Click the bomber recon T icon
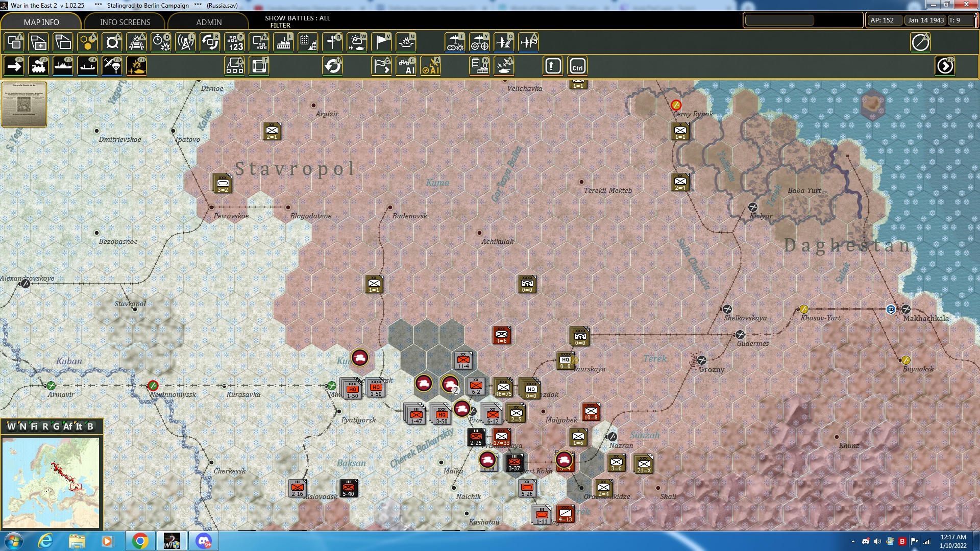This screenshot has width=980, height=551. click(455, 42)
